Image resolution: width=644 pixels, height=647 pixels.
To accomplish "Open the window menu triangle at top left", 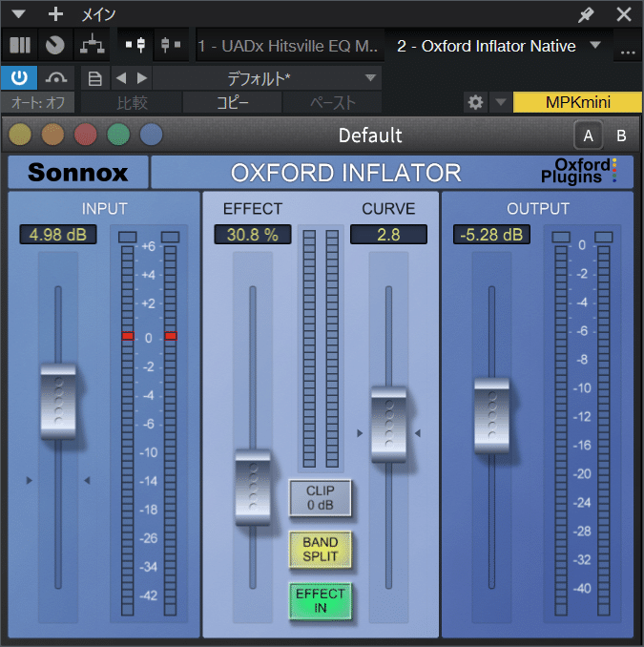I will coord(18,14).
